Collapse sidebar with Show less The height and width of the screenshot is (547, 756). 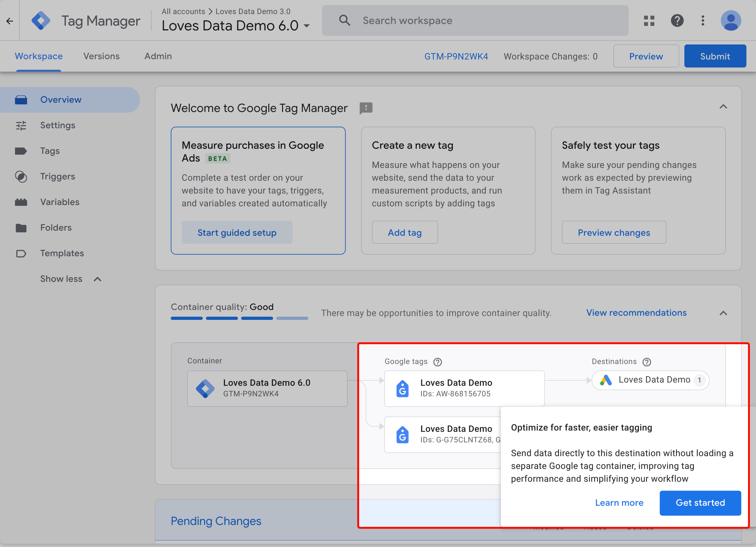[x=71, y=279]
